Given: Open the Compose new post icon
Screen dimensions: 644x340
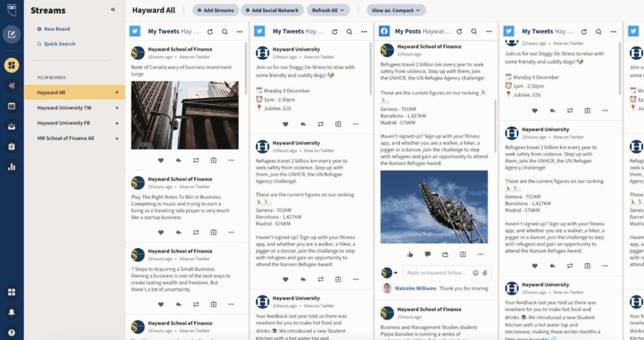Looking at the screenshot, I should click(x=11, y=34).
